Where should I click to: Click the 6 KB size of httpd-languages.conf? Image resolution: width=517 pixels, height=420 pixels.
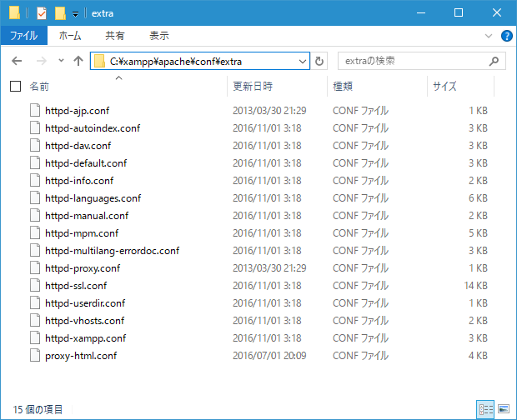pos(478,198)
